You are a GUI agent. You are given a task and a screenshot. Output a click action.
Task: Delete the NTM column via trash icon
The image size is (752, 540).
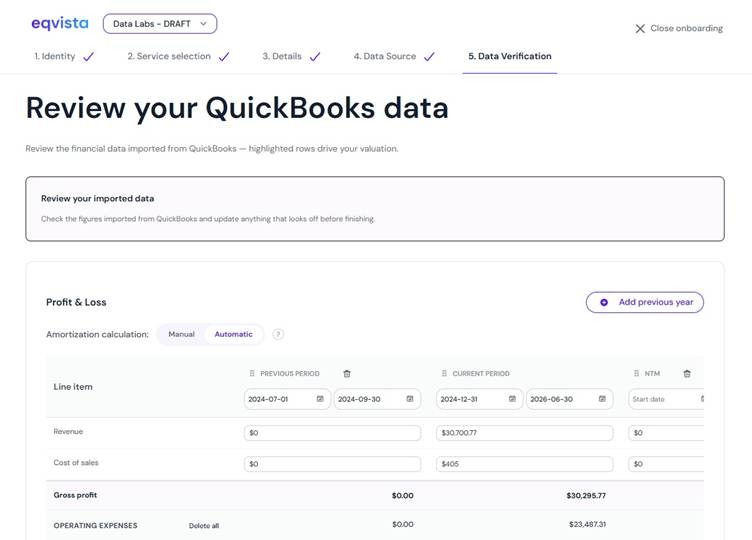pyautogui.click(x=687, y=374)
